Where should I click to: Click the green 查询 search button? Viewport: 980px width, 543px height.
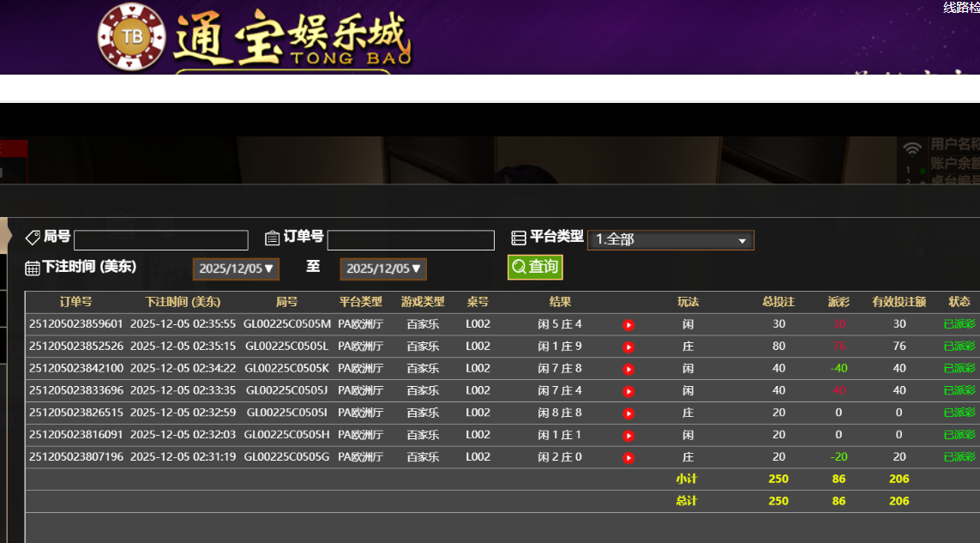click(x=535, y=267)
